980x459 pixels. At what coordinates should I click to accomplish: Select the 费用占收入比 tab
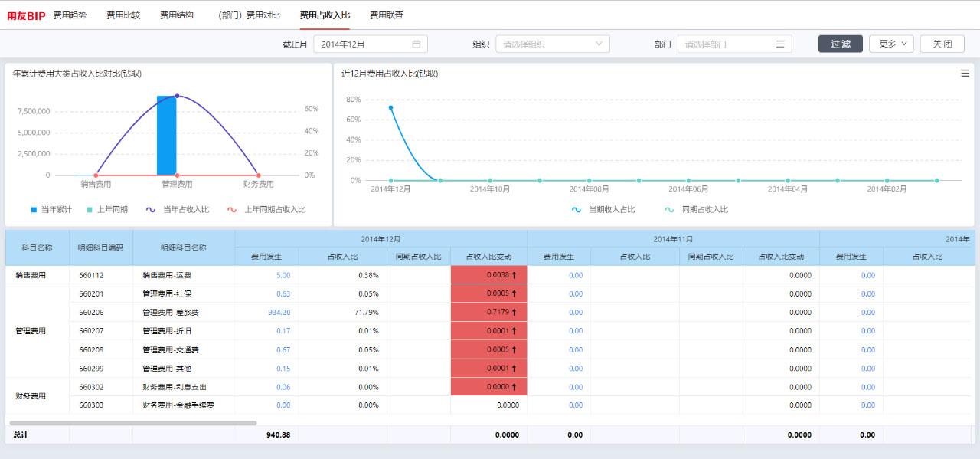(x=325, y=15)
